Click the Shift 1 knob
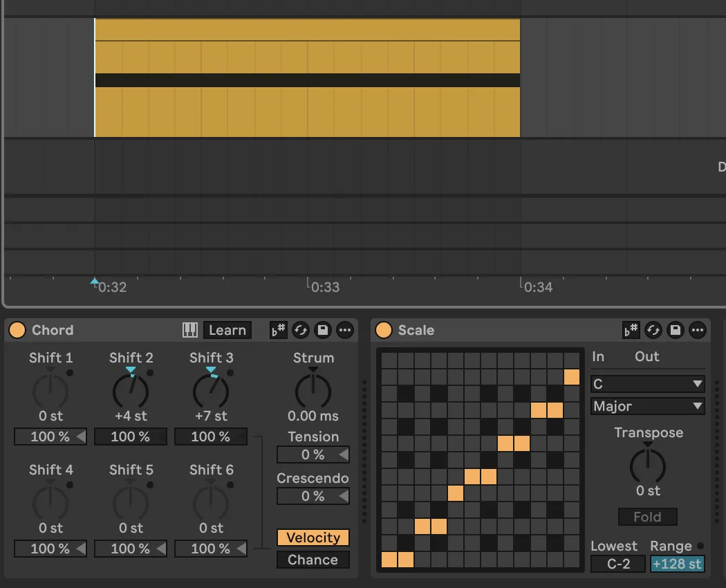The width and height of the screenshot is (726, 588). point(50,391)
